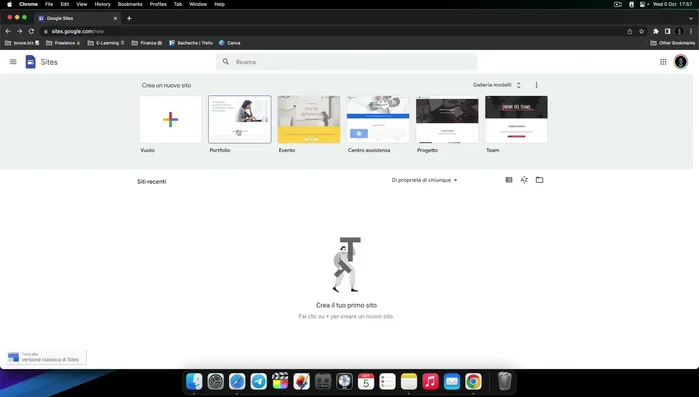Open Finder from the Dock
Viewport: 699px width, 397px height.
tap(194, 382)
